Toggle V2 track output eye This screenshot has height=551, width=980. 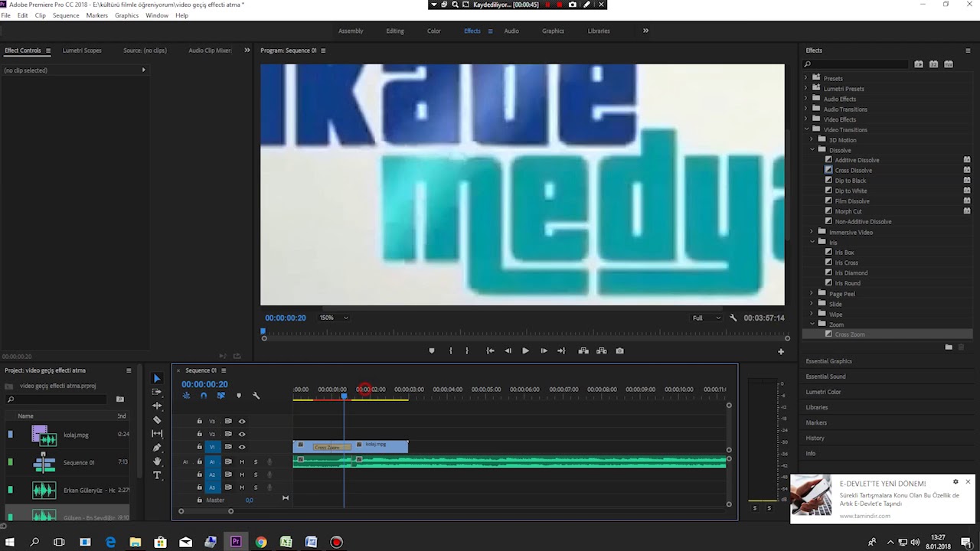click(242, 434)
